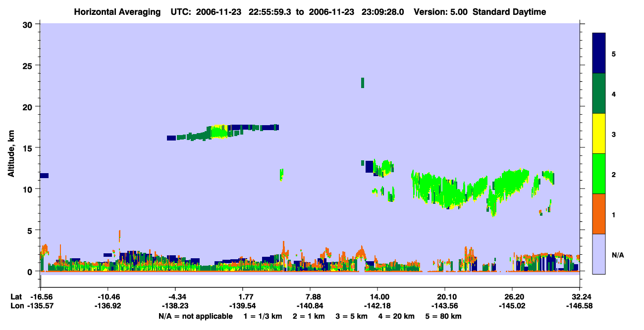Click longitude value -139.54
644x330 pixels.
point(243,306)
